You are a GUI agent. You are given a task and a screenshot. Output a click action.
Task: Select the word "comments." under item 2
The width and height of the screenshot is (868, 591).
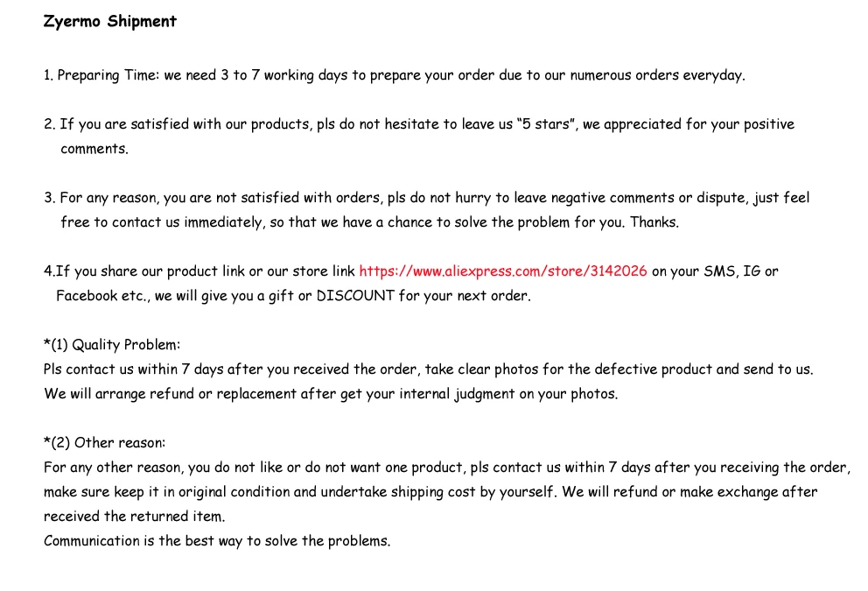coord(94,149)
